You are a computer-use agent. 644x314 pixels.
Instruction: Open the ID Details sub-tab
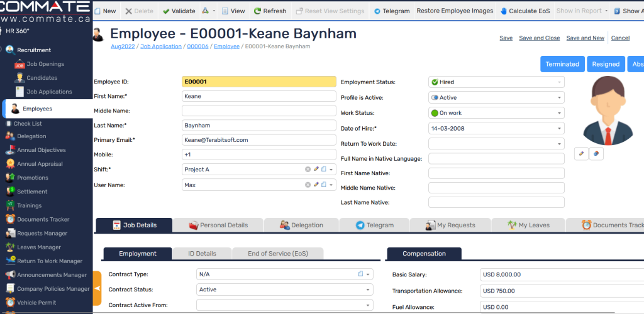[202, 254]
